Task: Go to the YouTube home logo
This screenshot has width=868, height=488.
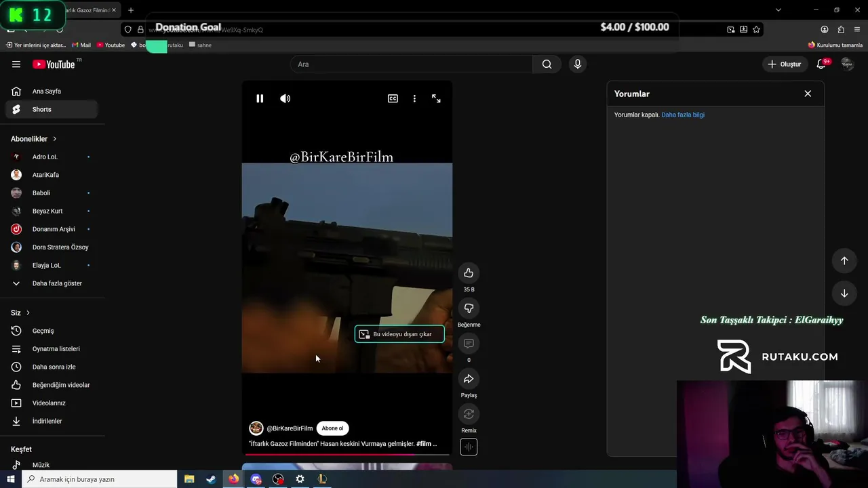Action: click(x=54, y=64)
